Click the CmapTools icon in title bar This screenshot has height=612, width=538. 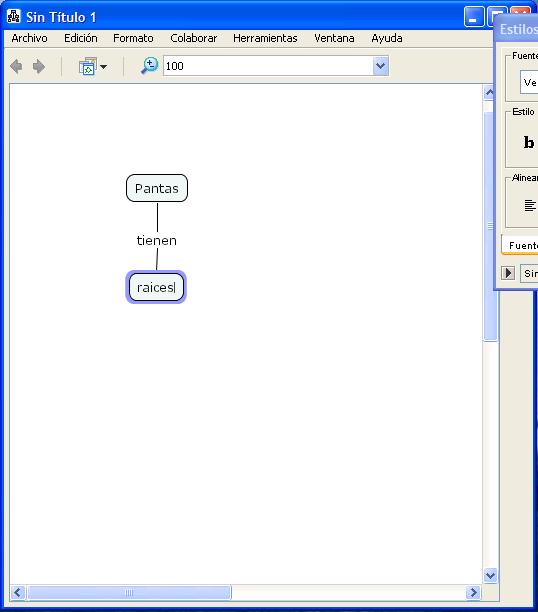[14, 16]
